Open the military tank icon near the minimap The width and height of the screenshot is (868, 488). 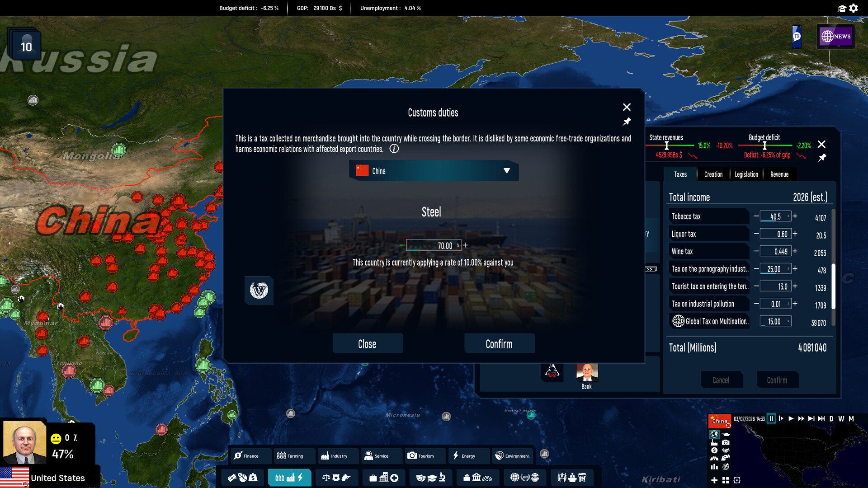click(x=726, y=434)
